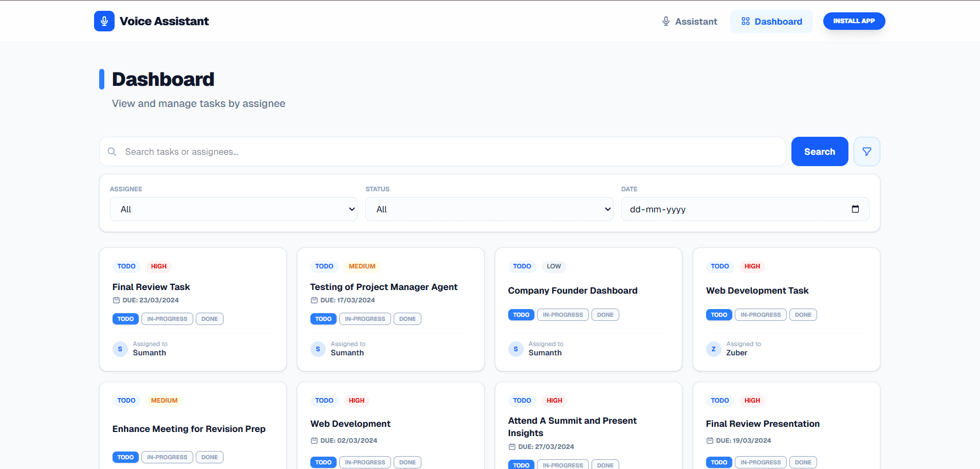Toggle DONE status on Web Development Task
The height and width of the screenshot is (469, 980).
(x=803, y=314)
